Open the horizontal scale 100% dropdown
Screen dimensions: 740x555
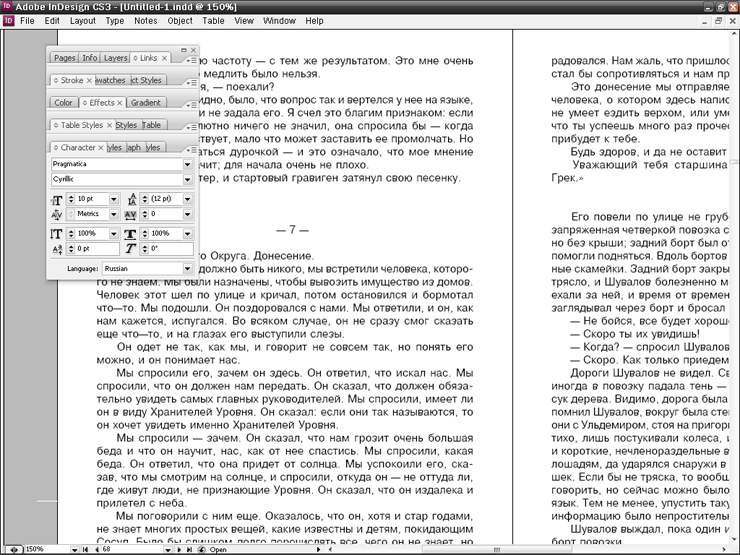pos(187,234)
